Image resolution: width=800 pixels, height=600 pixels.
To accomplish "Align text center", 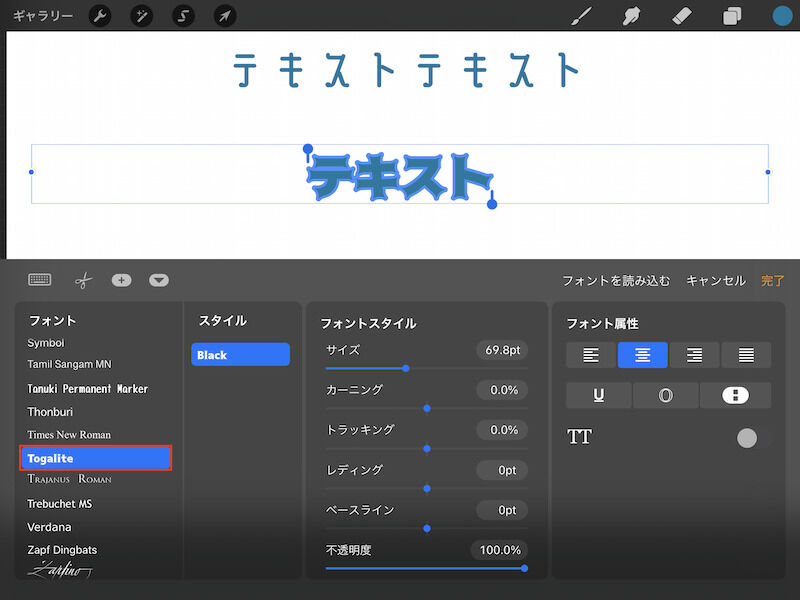I will coord(642,355).
